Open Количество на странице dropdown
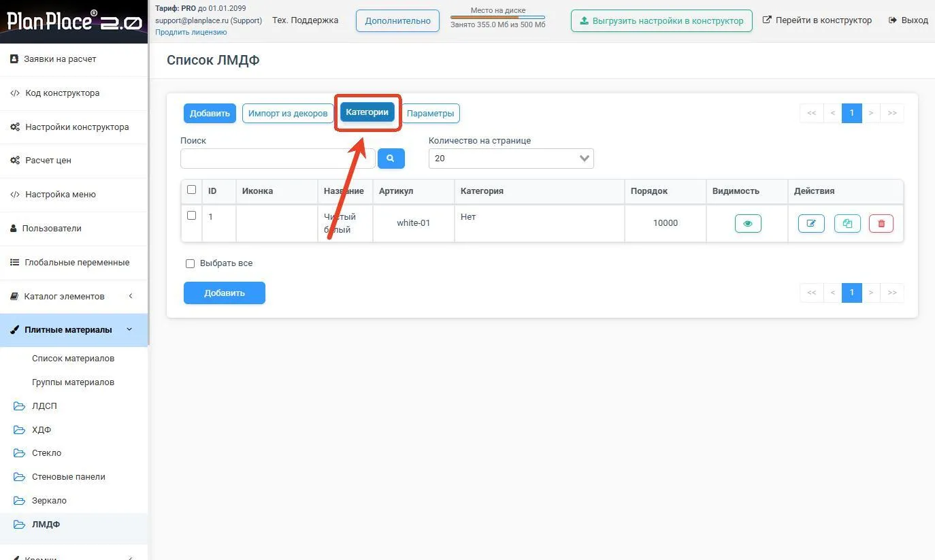 click(511, 159)
